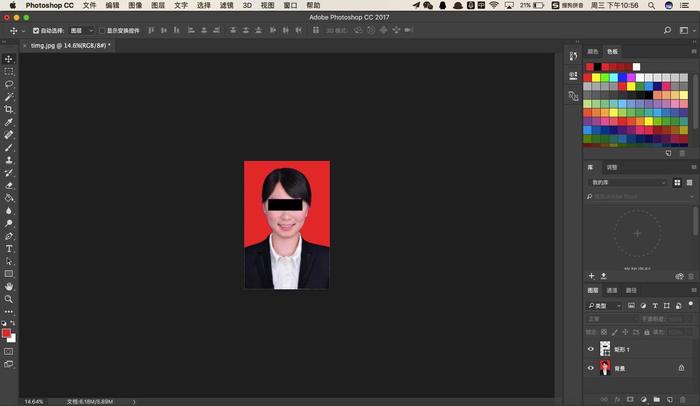
Task: Select the Blur tool
Action: point(8,210)
